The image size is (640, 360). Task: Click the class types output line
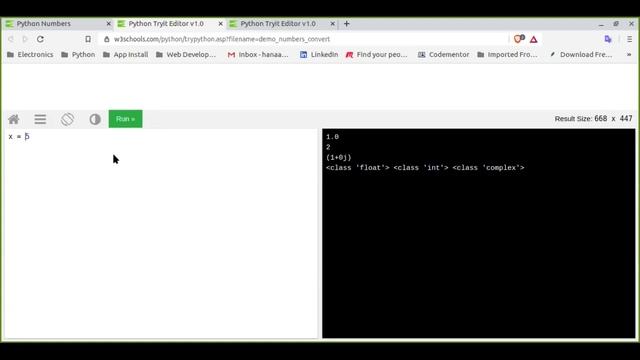pyautogui.click(x=425, y=168)
